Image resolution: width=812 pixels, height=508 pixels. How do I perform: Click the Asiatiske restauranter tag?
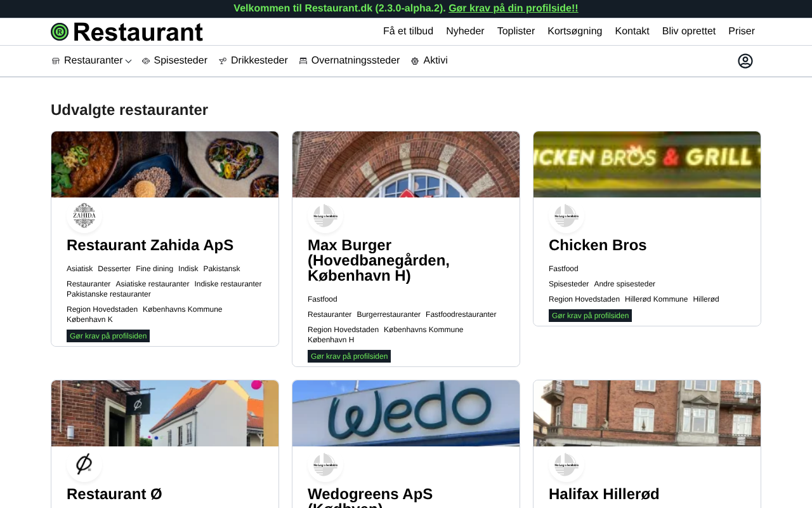pyautogui.click(x=152, y=284)
